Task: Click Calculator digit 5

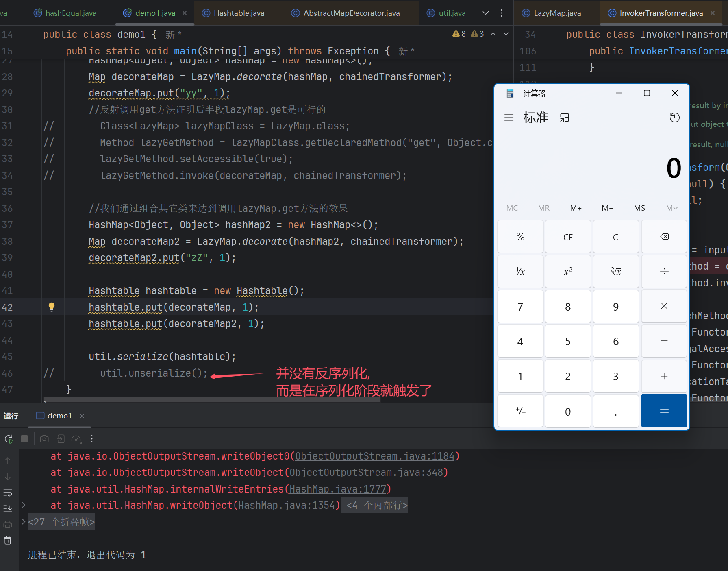Action: point(568,341)
